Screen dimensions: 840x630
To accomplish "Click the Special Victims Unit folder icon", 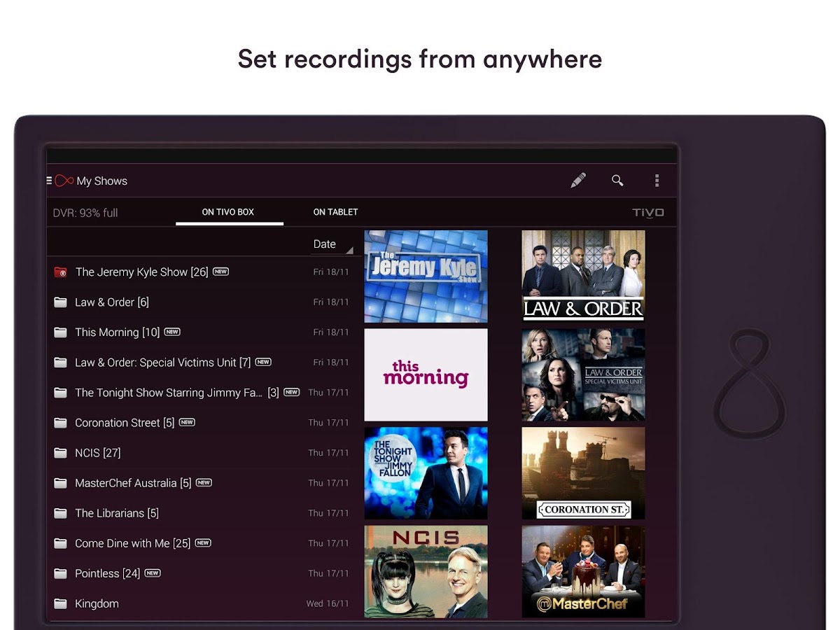I will point(61,363).
